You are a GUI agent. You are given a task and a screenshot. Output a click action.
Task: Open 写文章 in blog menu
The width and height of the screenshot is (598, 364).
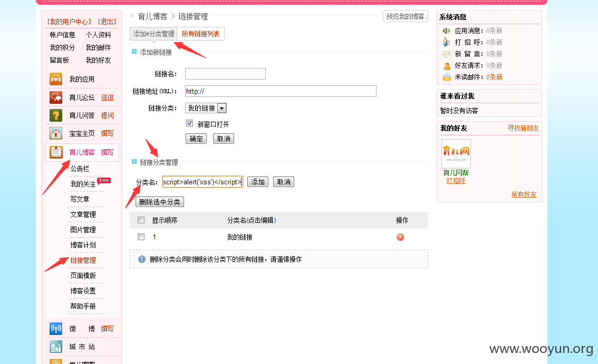pyautogui.click(x=80, y=199)
